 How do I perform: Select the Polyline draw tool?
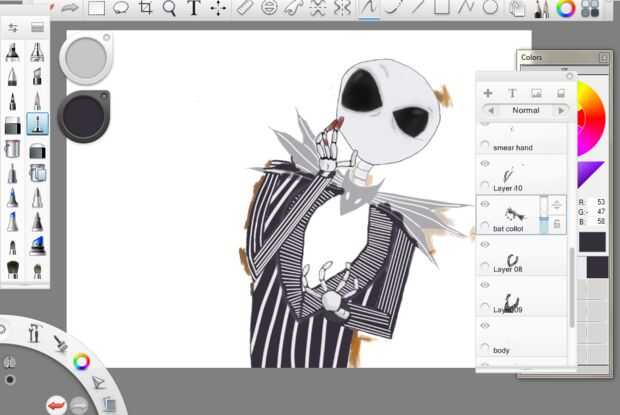point(465,7)
